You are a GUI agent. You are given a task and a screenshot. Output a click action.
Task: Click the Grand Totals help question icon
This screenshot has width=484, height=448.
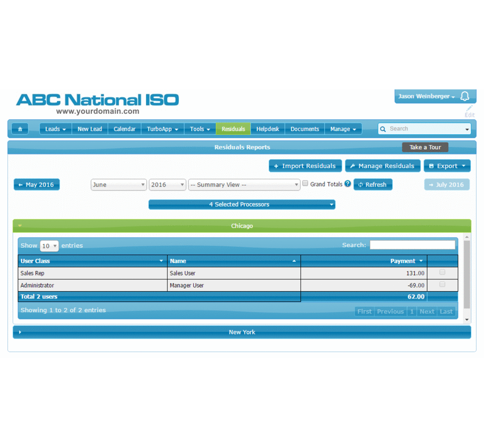[x=348, y=184]
